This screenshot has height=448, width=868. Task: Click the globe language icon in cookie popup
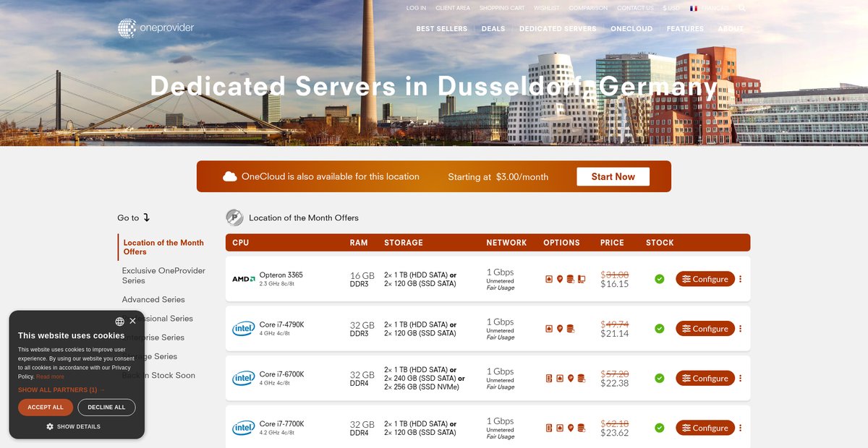click(119, 322)
